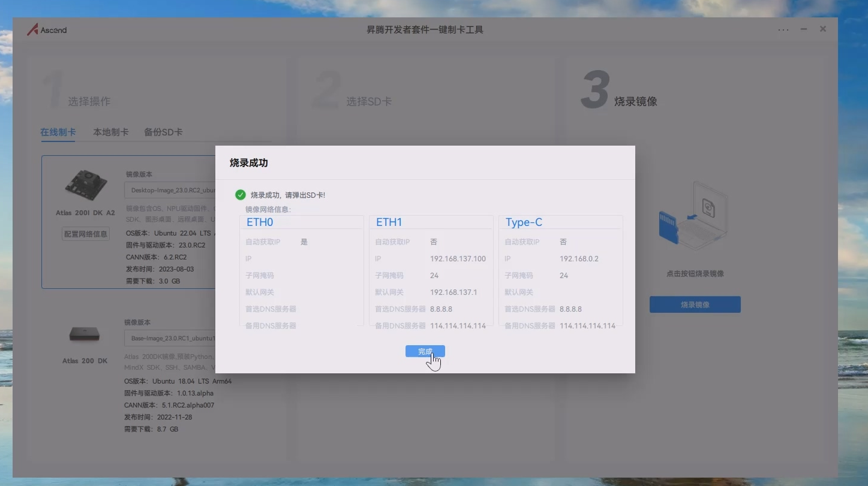The image size is (868, 486).
Task: Open the three-dot more options menu
Action: point(783,29)
